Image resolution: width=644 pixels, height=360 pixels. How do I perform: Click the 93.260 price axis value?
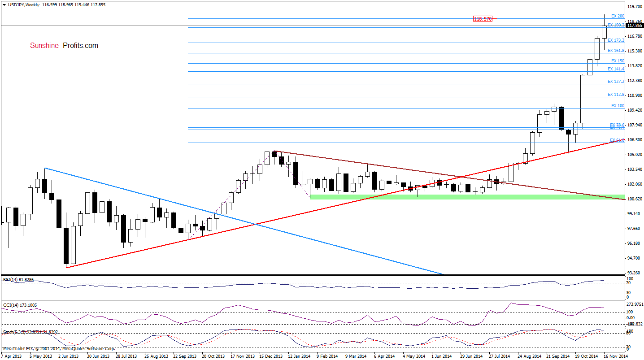point(634,273)
